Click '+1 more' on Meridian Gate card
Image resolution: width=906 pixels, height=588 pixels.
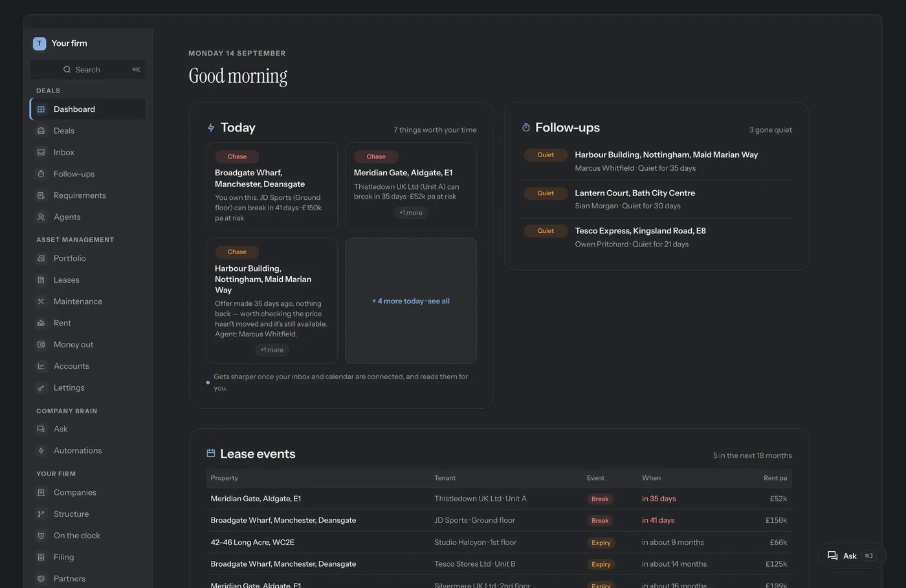click(411, 213)
